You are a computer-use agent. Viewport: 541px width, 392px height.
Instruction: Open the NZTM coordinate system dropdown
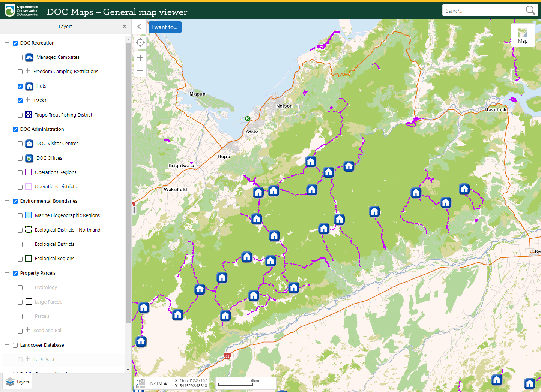click(158, 383)
